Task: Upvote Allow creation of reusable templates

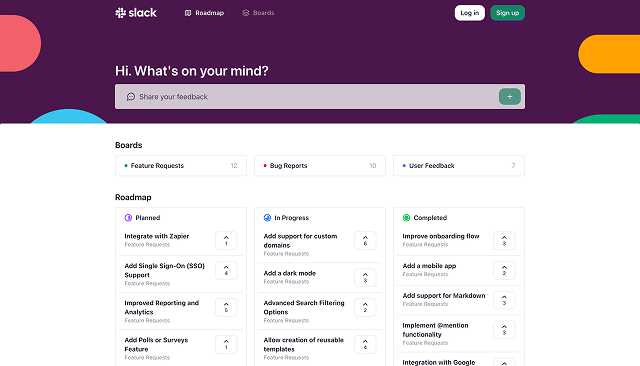Action: click(365, 344)
